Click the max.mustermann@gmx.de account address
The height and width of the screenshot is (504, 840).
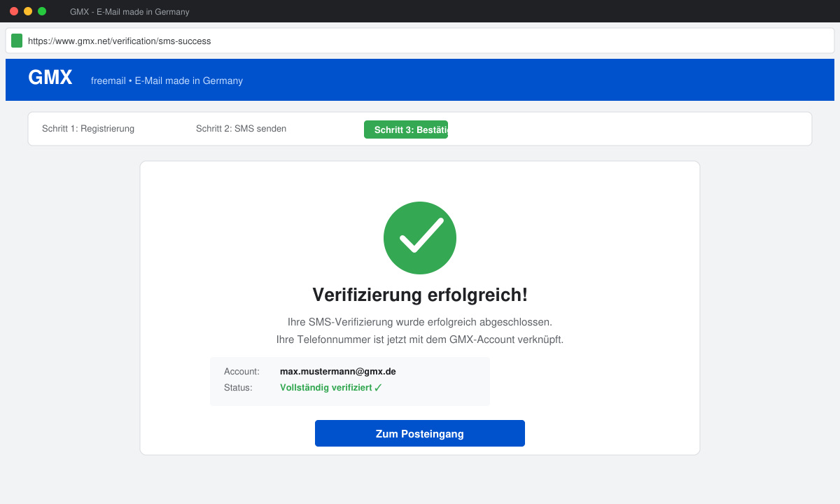[338, 372]
